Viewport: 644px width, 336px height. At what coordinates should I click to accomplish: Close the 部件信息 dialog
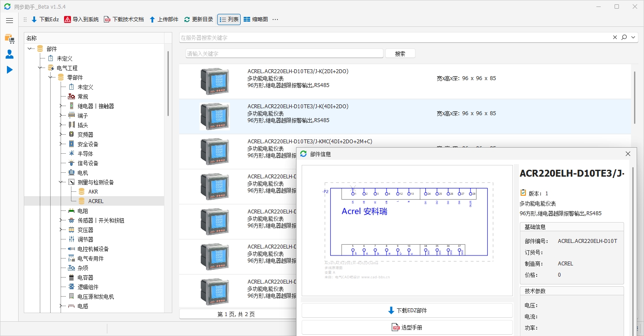pos(628,154)
